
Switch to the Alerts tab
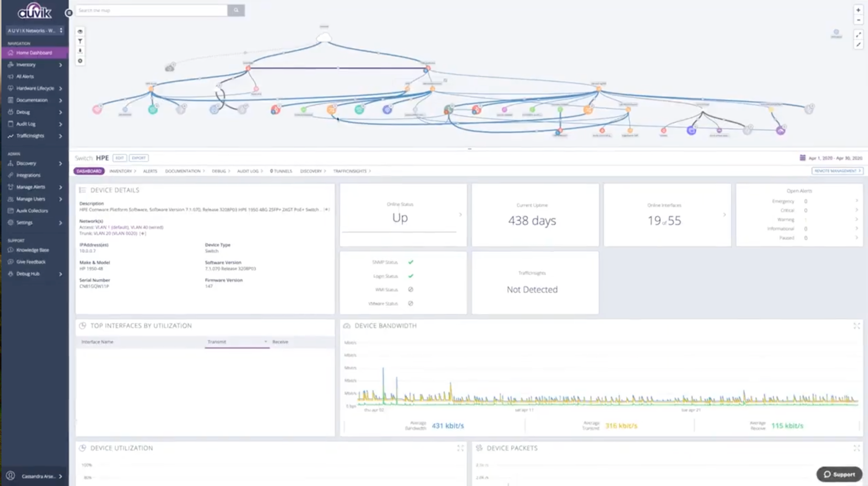coord(150,171)
